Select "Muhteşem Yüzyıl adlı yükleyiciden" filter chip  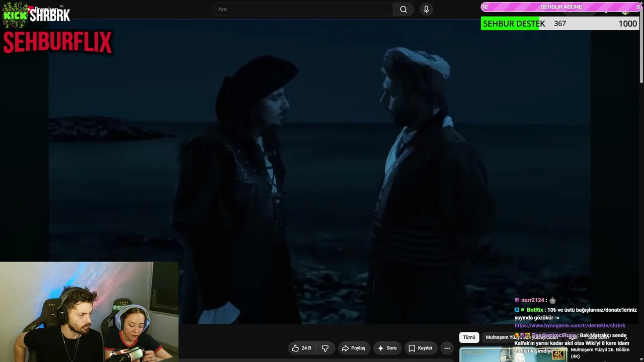(x=522, y=337)
